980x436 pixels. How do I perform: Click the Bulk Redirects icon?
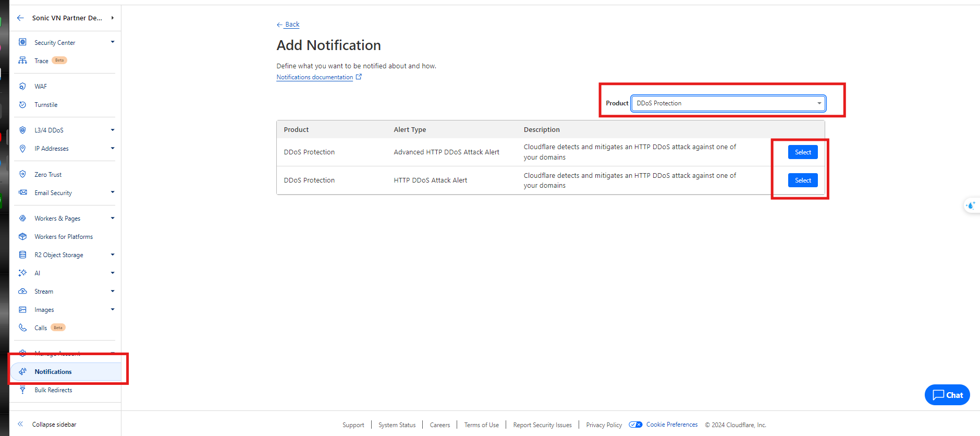click(22, 390)
